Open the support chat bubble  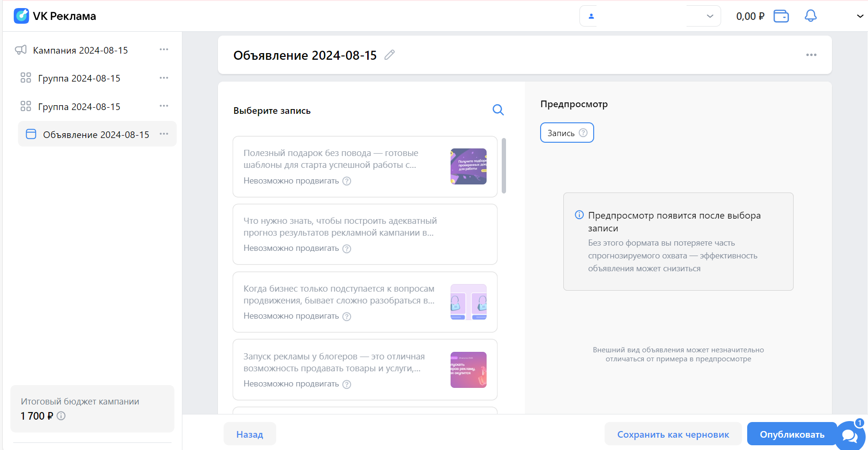[850, 435]
